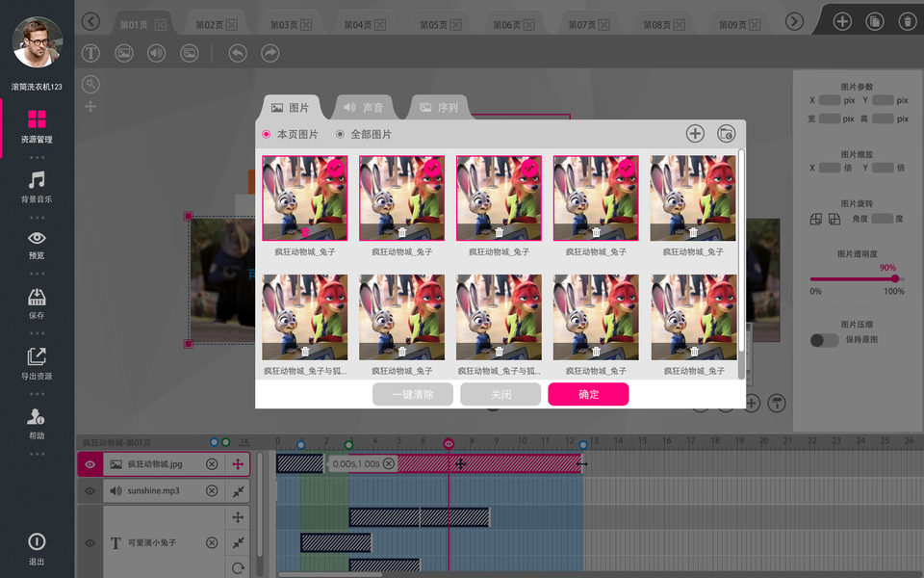Click the 一键清除 button

[x=413, y=394]
